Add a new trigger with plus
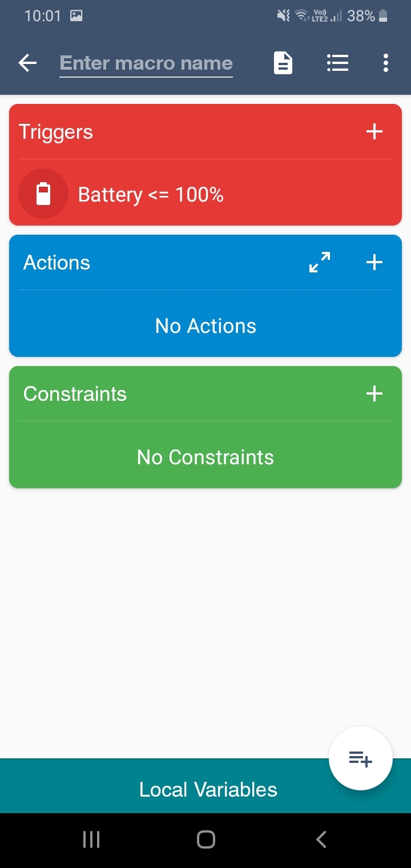 click(374, 132)
